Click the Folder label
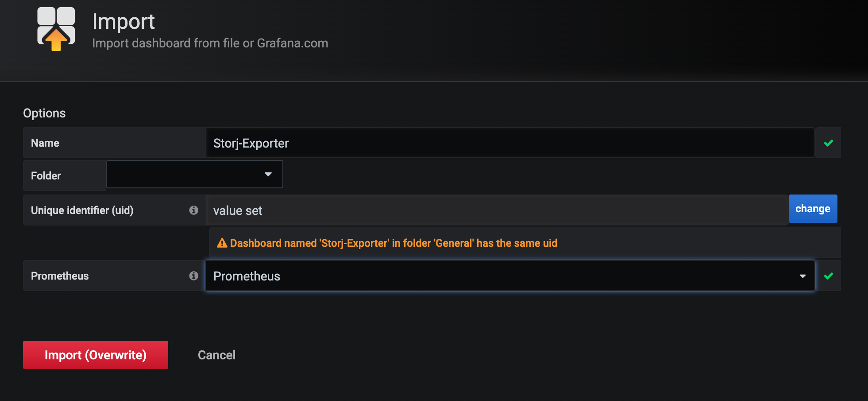868x401 pixels. (46, 176)
